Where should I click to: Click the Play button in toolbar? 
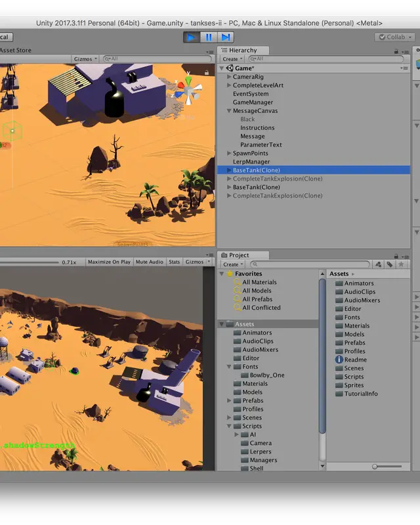(191, 37)
